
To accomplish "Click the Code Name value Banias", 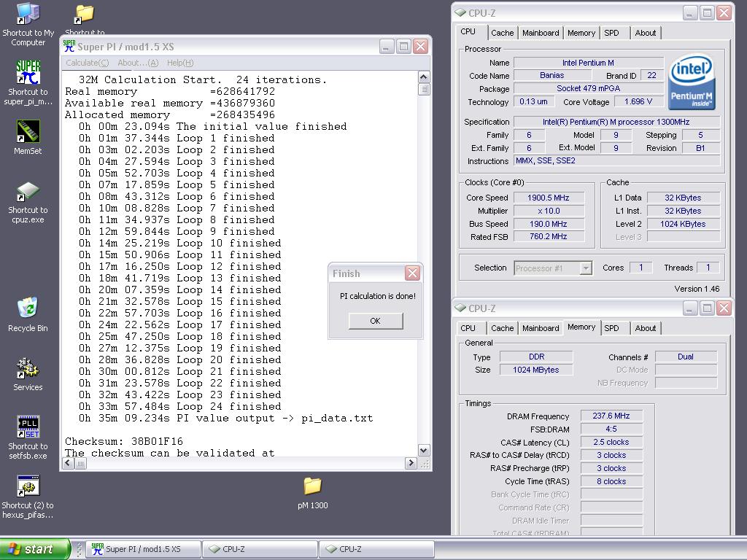I will [551, 75].
